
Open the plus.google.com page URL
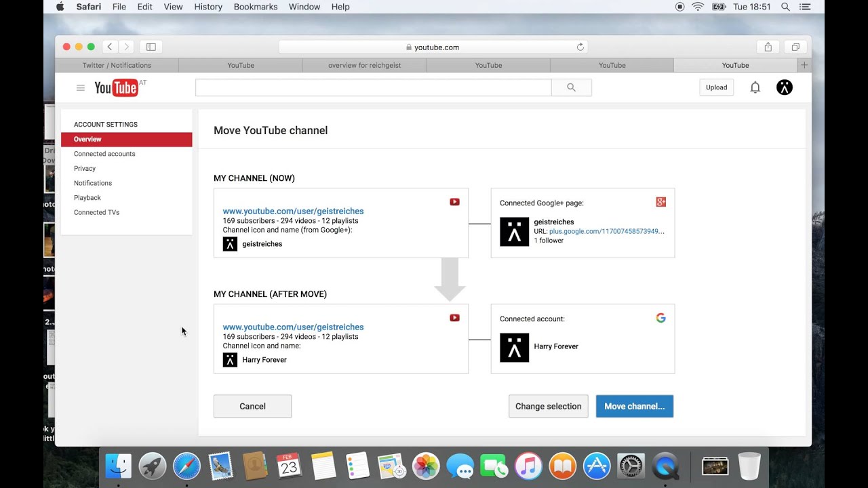tap(607, 231)
